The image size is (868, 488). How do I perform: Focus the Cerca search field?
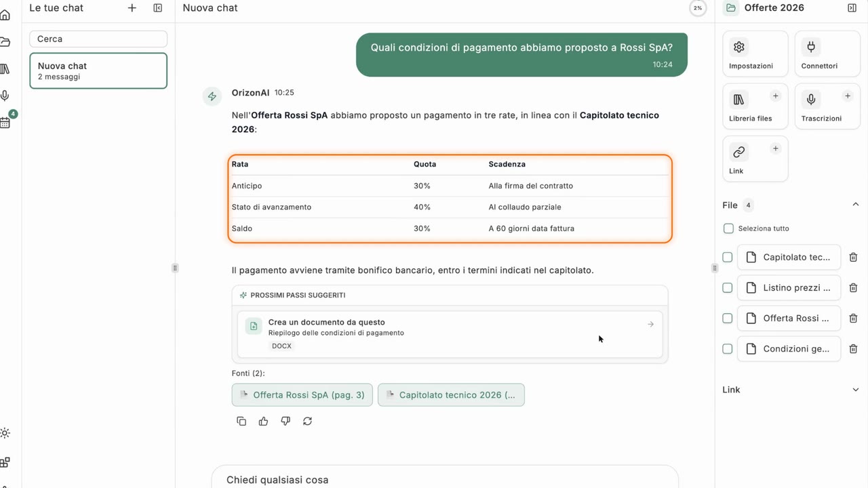98,39
